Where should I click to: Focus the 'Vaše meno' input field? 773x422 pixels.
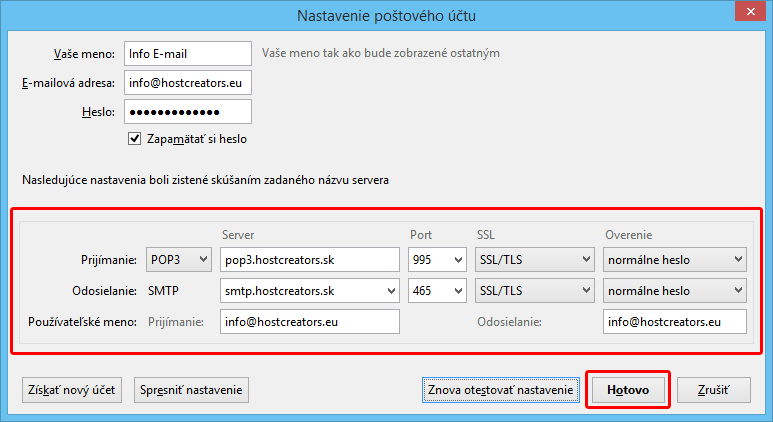188,53
